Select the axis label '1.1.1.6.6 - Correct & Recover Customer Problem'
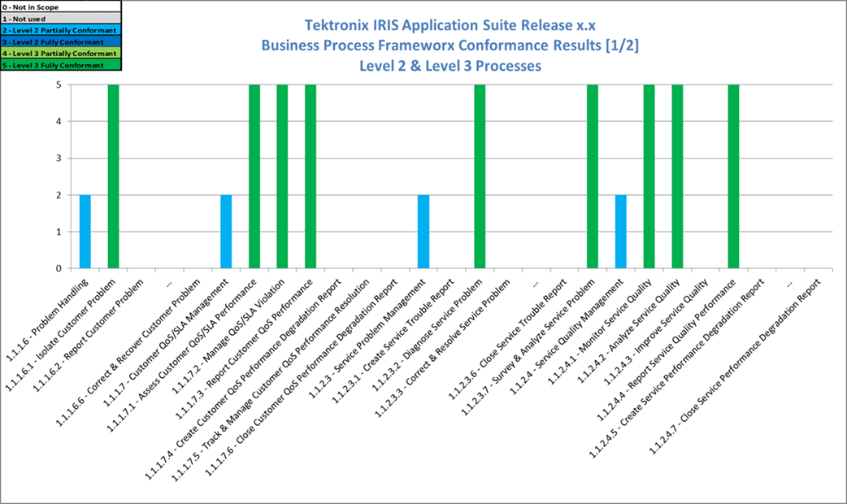Viewport: 847px width, 504px height. pyautogui.click(x=128, y=352)
